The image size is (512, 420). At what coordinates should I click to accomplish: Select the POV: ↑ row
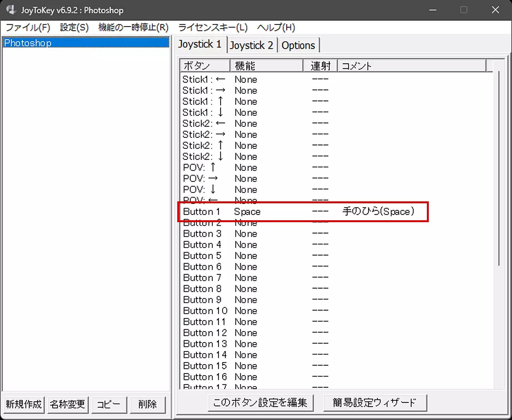click(336, 167)
